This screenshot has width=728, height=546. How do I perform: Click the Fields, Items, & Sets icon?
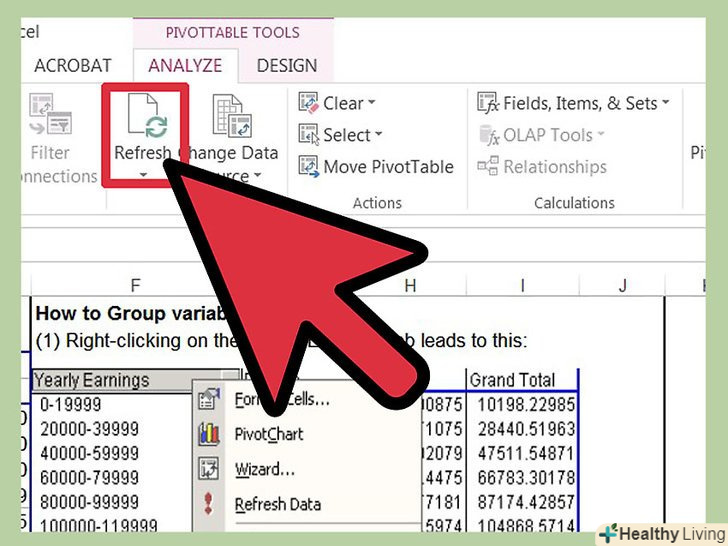click(488, 103)
